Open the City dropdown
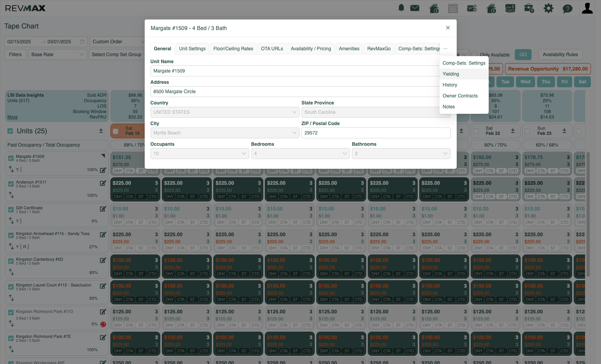601x364 pixels. pos(225,133)
